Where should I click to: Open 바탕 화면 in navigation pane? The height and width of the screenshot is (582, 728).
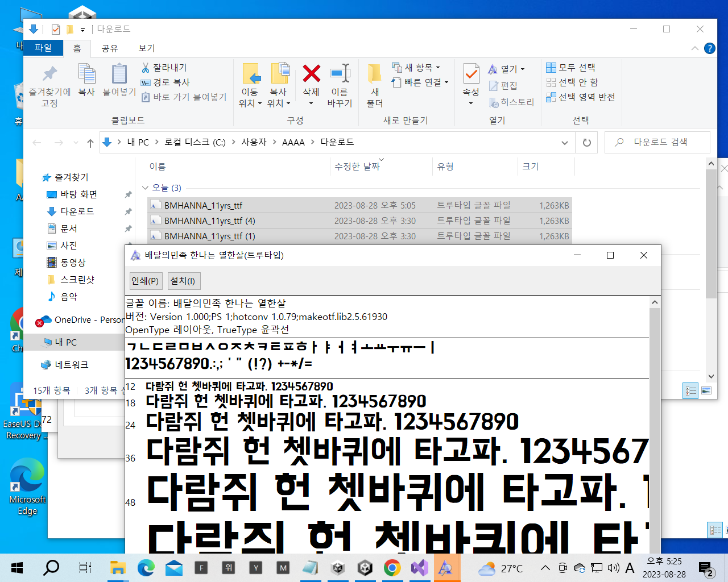(78, 194)
